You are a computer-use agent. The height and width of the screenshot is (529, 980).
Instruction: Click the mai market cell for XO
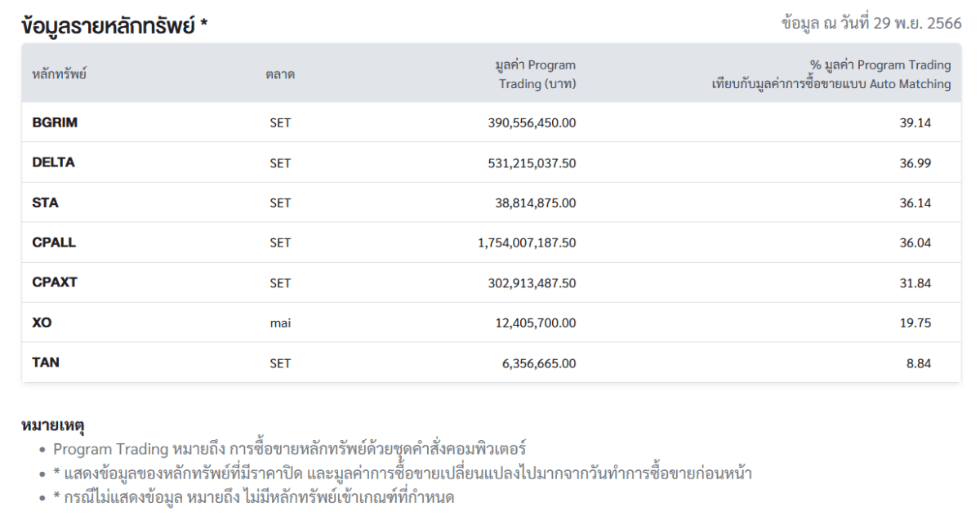tap(280, 323)
